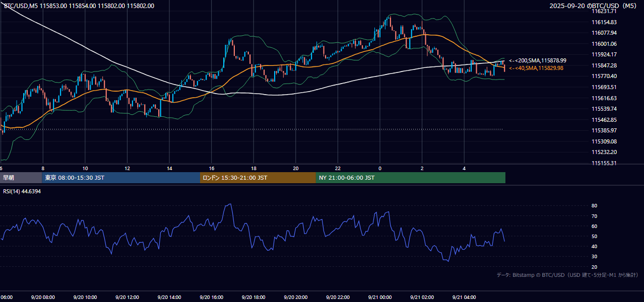Click the 9/20 14:00 time label
The height and width of the screenshot is (302, 644).
point(169,297)
